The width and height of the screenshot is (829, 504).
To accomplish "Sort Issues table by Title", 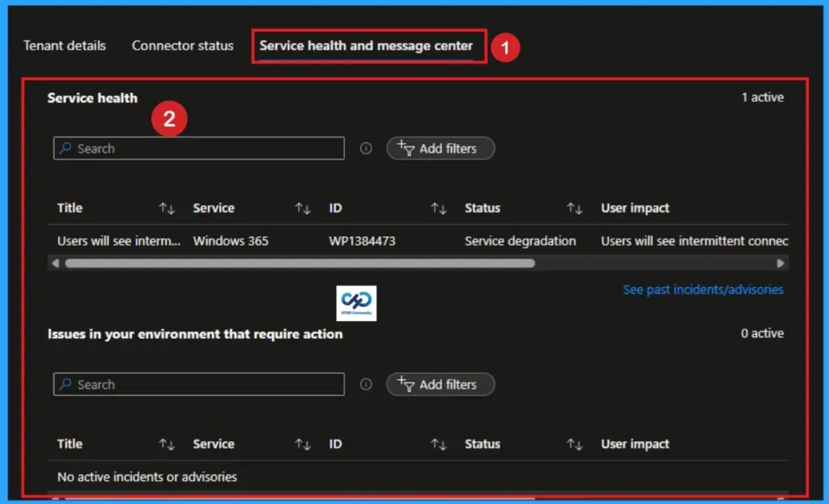I will tap(167, 444).
